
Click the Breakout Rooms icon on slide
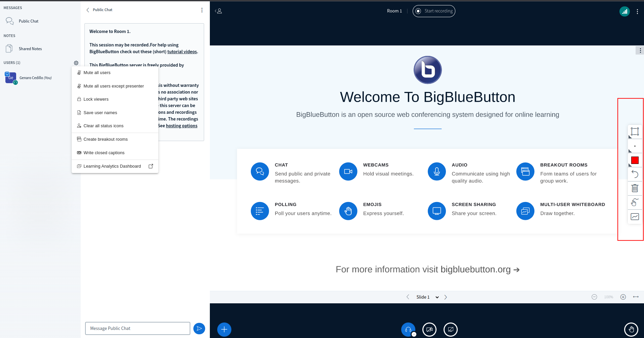pyautogui.click(x=525, y=171)
